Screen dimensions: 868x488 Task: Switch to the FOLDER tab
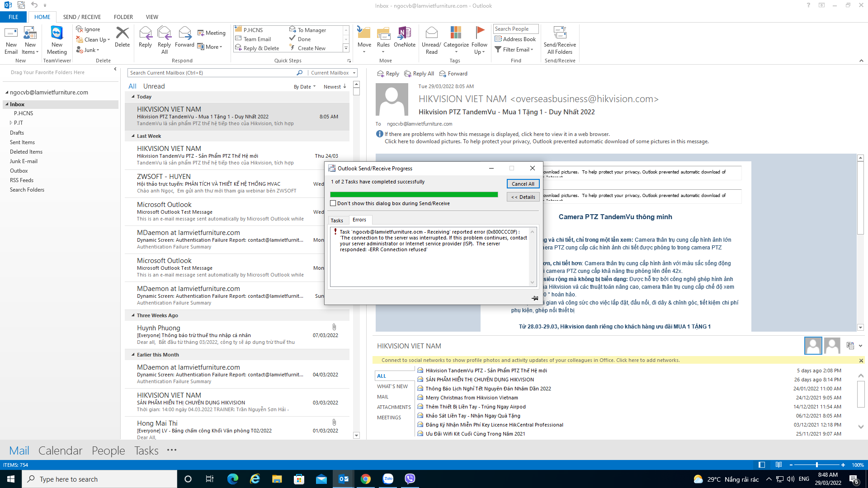point(123,17)
